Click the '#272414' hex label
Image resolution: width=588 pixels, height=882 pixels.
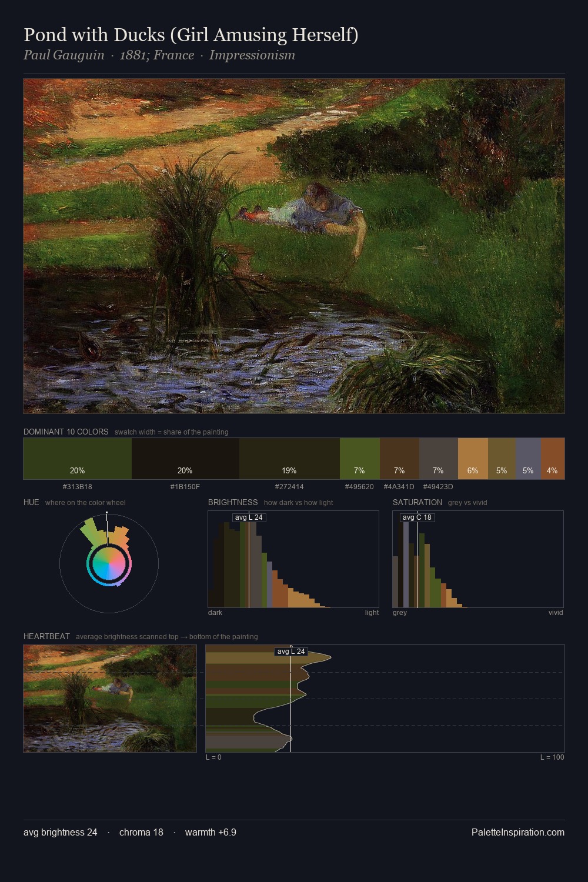pyautogui.click(x=289, y=487)
